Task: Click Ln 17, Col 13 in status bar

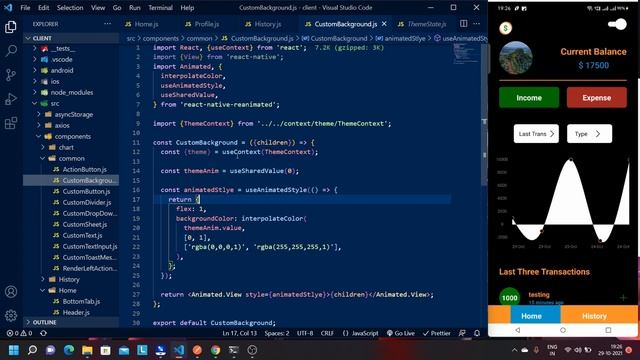Action: 239,333
